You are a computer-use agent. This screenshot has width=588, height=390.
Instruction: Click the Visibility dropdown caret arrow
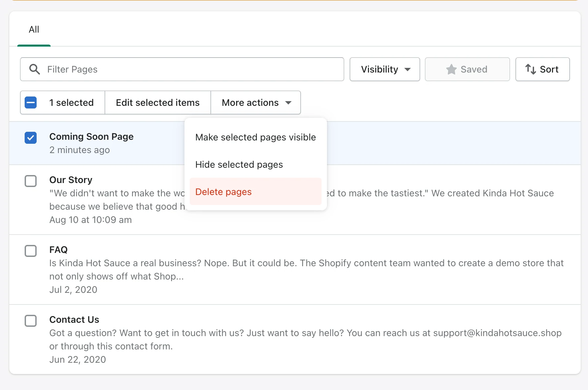pyautogui.click(x=408, y=69)
